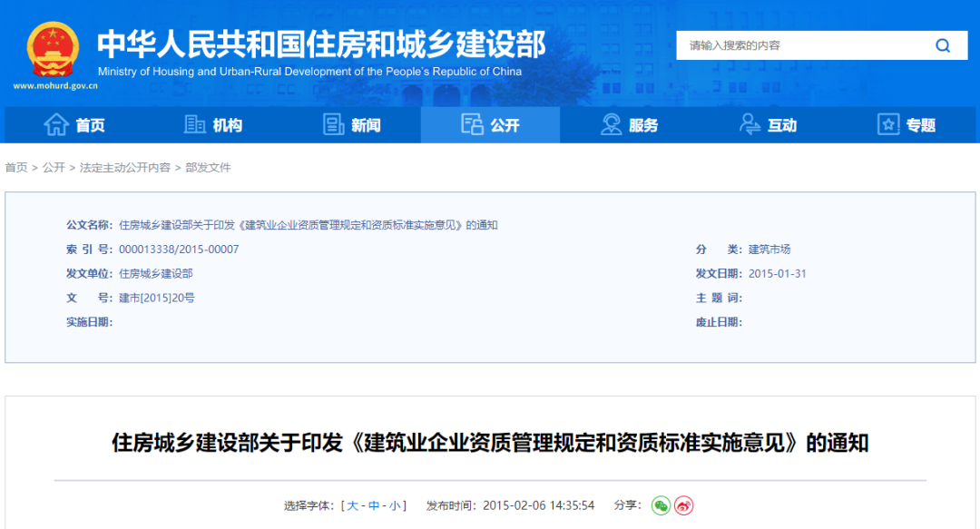Open the 专题 special topics star icon

point(887,124)
